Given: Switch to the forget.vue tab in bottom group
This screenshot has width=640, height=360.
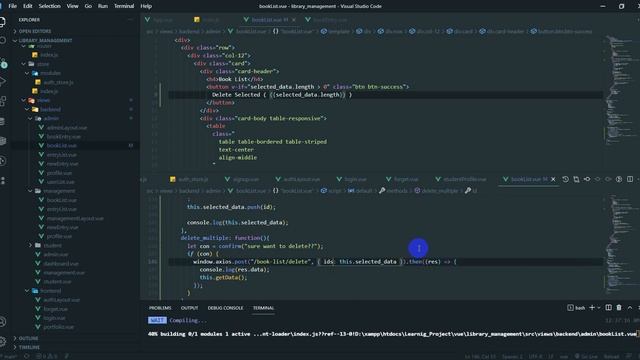Looking at the screenshot, I should 402,179.
